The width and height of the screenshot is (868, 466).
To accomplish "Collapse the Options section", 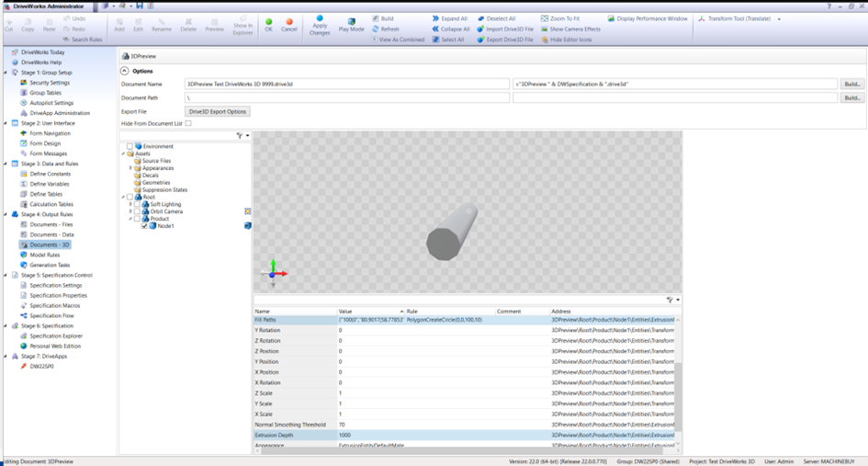I will [125, 71].
